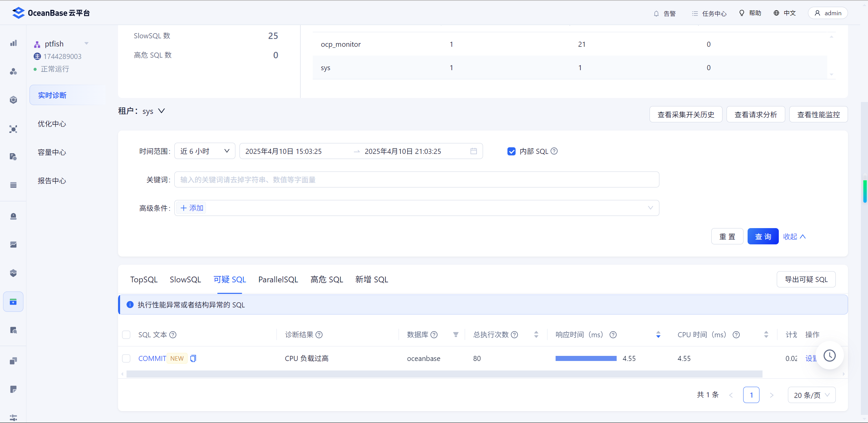Click the floating clock history icon
Viewport: 868px width, 423px height.
pyautogui.click(x=830, y=356)
